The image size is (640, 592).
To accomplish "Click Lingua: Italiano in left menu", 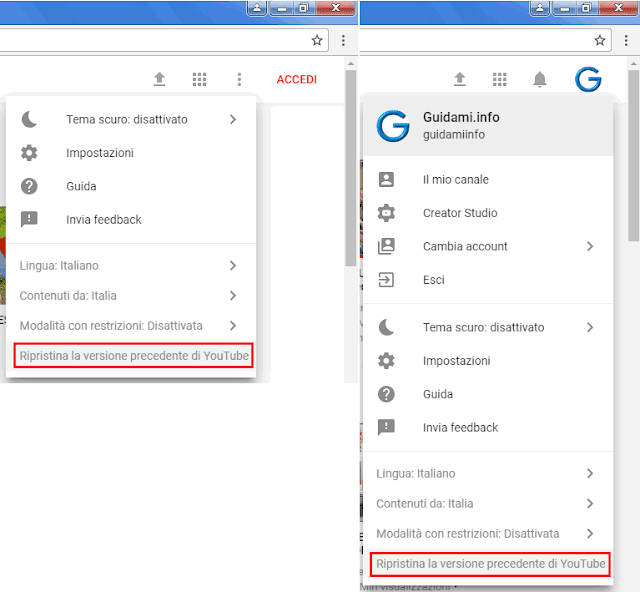I will tap(131, 265).
